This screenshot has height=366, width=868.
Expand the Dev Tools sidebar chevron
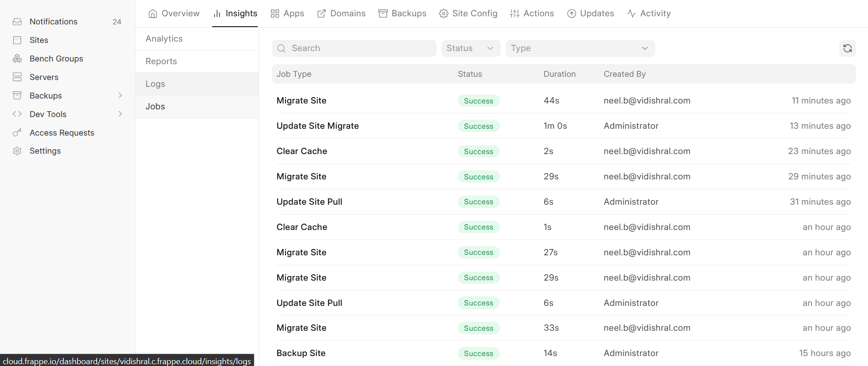(x=120, y=114)
